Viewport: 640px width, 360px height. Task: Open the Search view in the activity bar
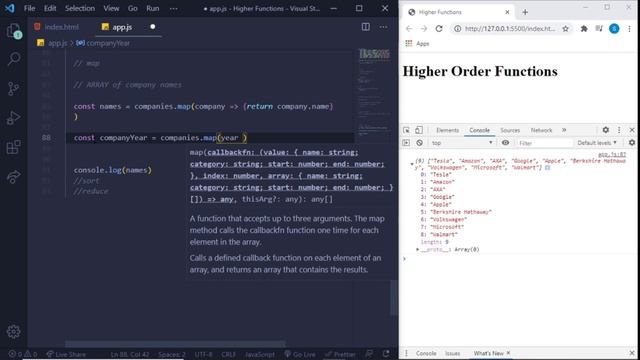point(14,59)
